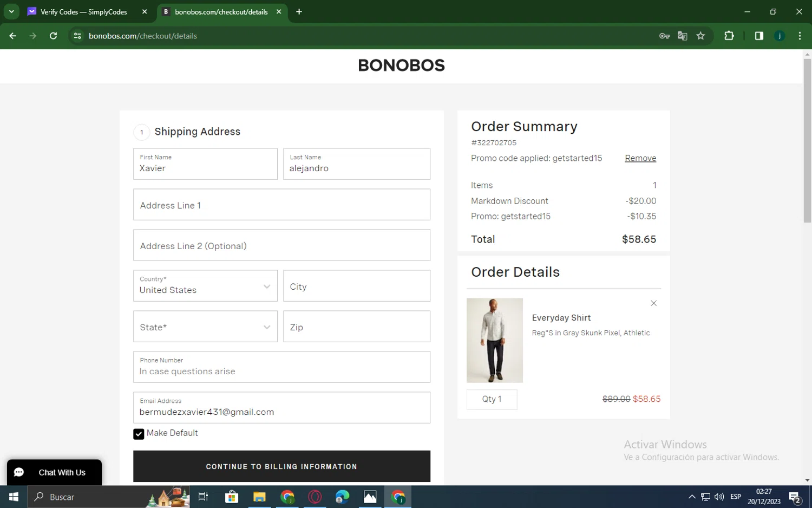Select Total amount $58.65
This screenshot has height=508, width=812.
tap(639, 239)
